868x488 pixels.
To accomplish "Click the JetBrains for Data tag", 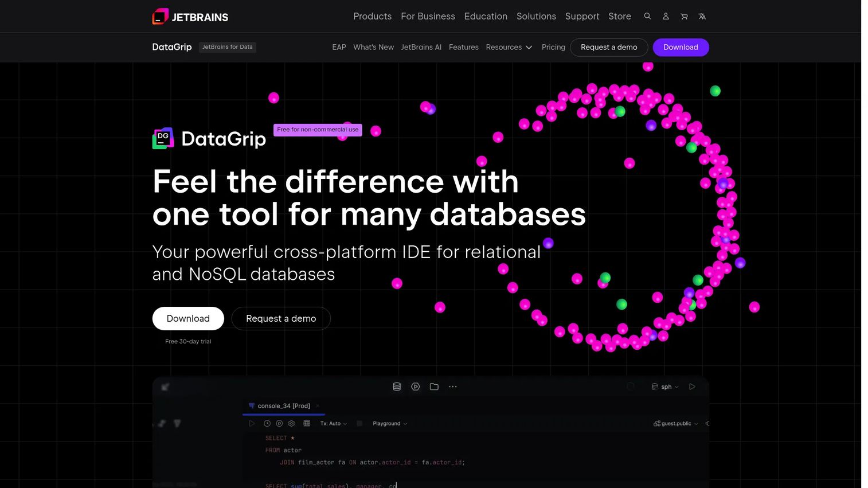I will point(228,47).
